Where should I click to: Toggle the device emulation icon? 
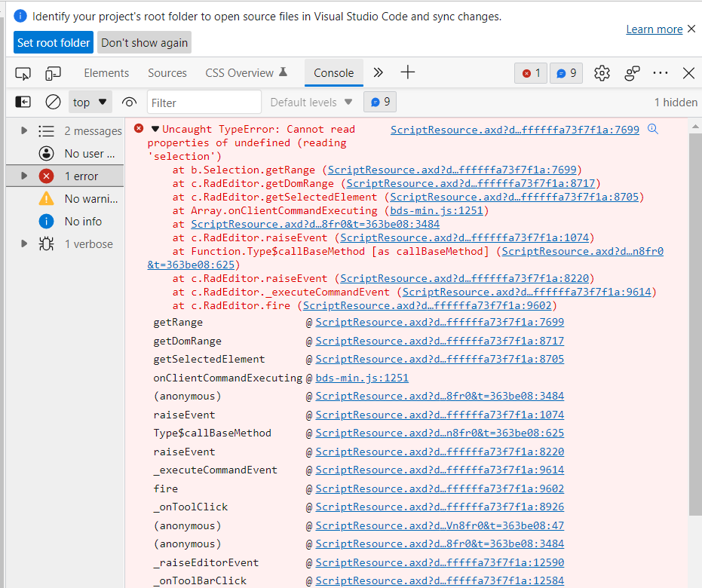pos(53,73)
